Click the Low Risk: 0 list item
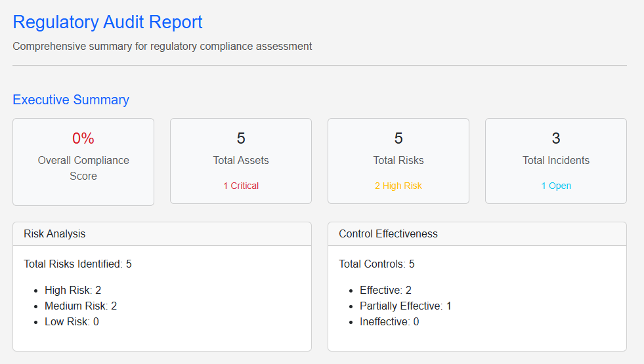The image size is (644, 364). 72,321
